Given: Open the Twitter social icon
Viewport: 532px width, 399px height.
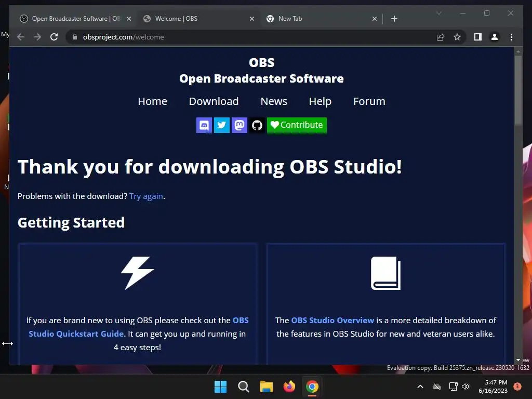Looking at the screenshot, I should click(x=221, y=125).
